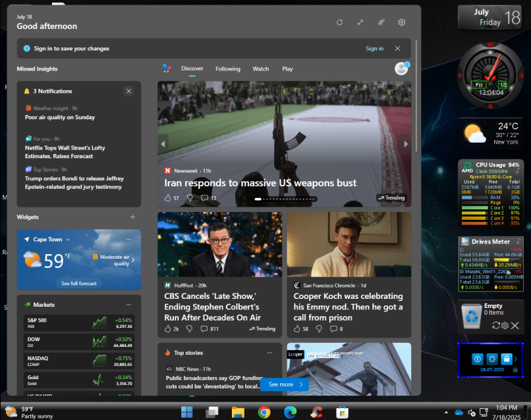The height and width of the screenshot is (420, 531).
Task: Open File Explorer from the taskbar
Action: coord(238,412)
